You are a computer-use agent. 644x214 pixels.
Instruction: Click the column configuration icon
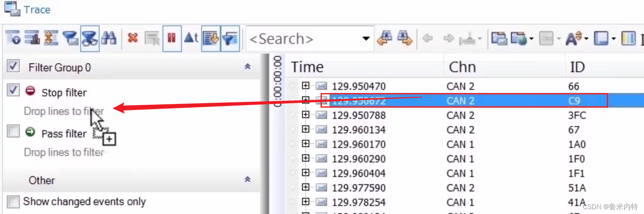[x=628, y=38]
